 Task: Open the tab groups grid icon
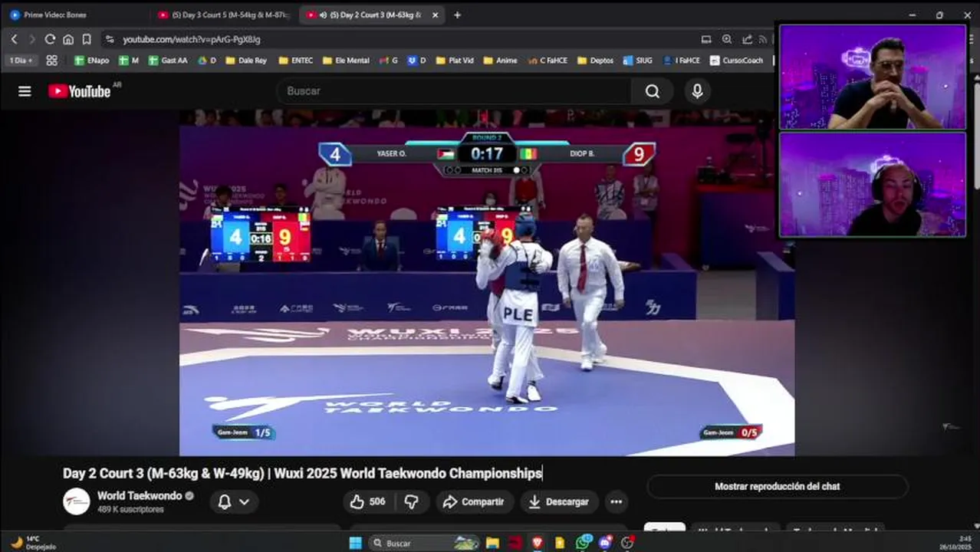[52, 60]
